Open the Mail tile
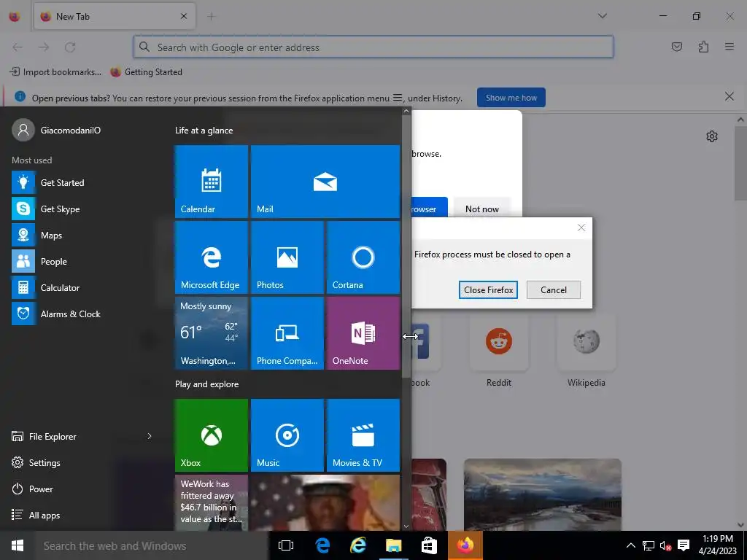Screen dimensions: 747x560 click(x=325, y=182)
